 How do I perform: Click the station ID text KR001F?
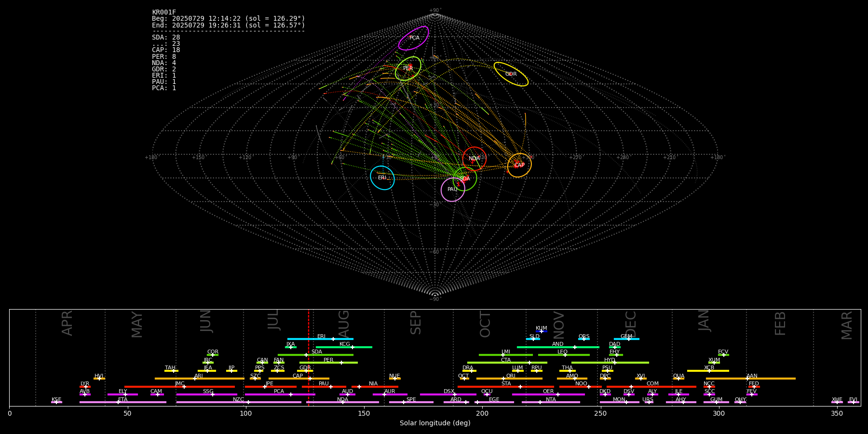click(x=164, y=13)
